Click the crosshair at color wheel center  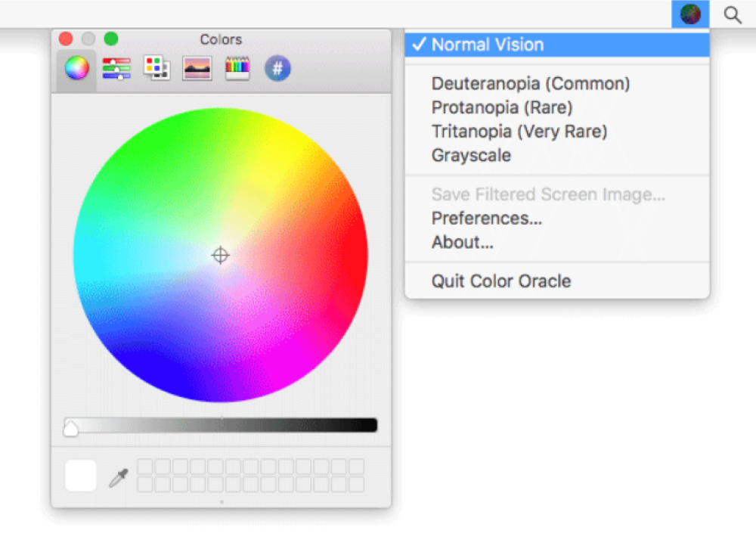220,256
